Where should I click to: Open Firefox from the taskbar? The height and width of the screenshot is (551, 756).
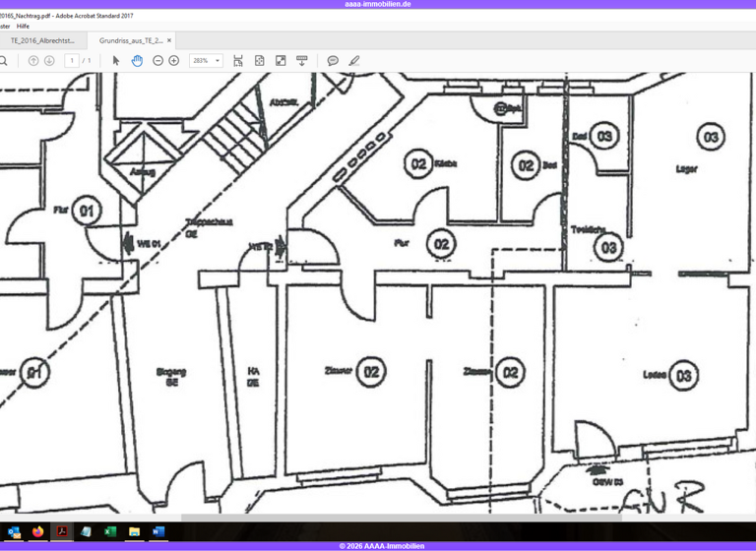point(37,531)
